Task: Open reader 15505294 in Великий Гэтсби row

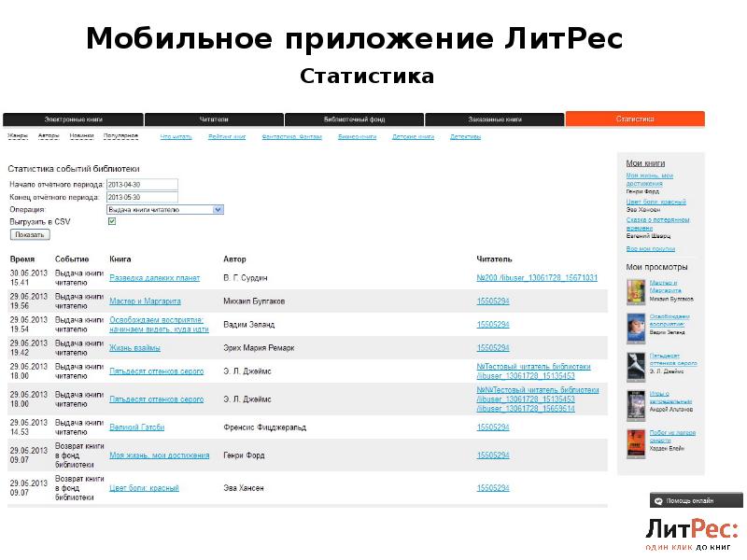Action: (493, 427)
